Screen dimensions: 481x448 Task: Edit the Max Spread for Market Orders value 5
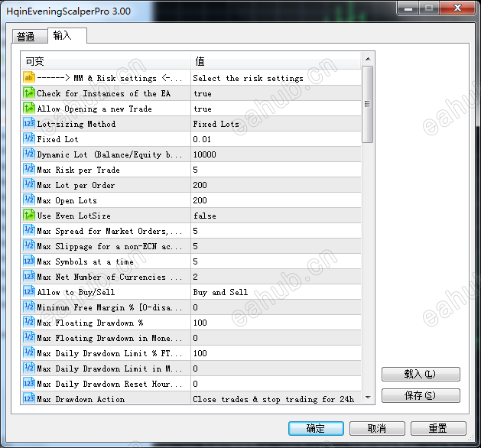point(276,231)
